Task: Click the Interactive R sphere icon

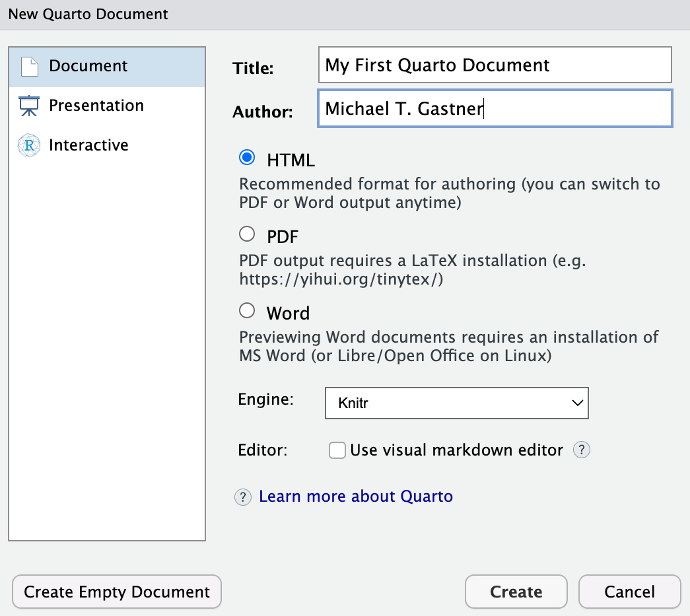Action: pos(29,145)
